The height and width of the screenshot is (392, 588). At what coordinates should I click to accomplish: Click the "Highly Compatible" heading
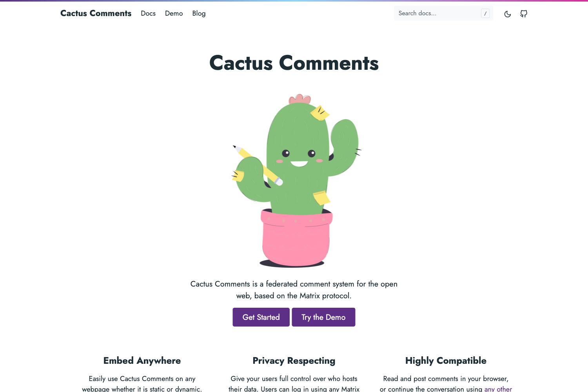click(x=445, y=360)
